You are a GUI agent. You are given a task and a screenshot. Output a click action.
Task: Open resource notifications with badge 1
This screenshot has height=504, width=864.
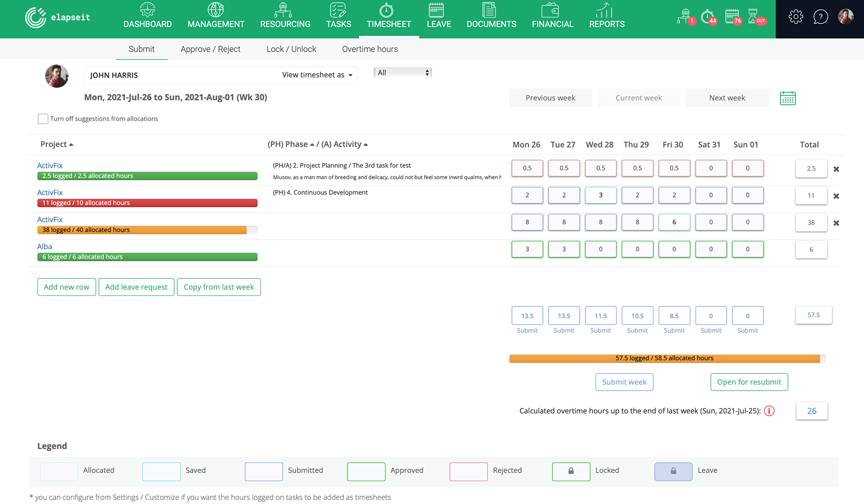[686, 17]
